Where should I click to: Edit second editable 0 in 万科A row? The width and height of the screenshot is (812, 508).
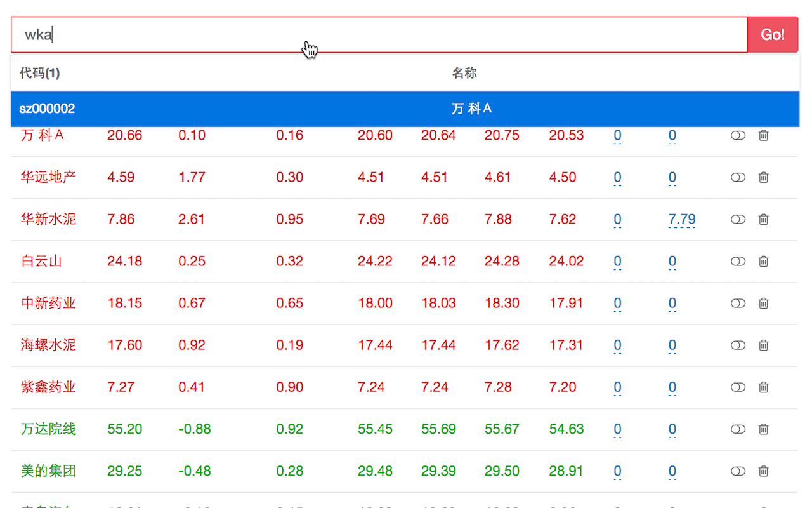[672, 136]
